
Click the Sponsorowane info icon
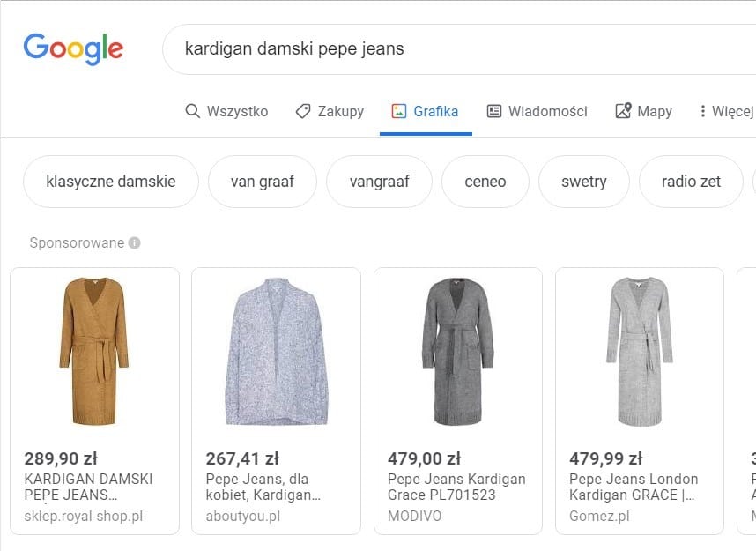tap(135, 242)
